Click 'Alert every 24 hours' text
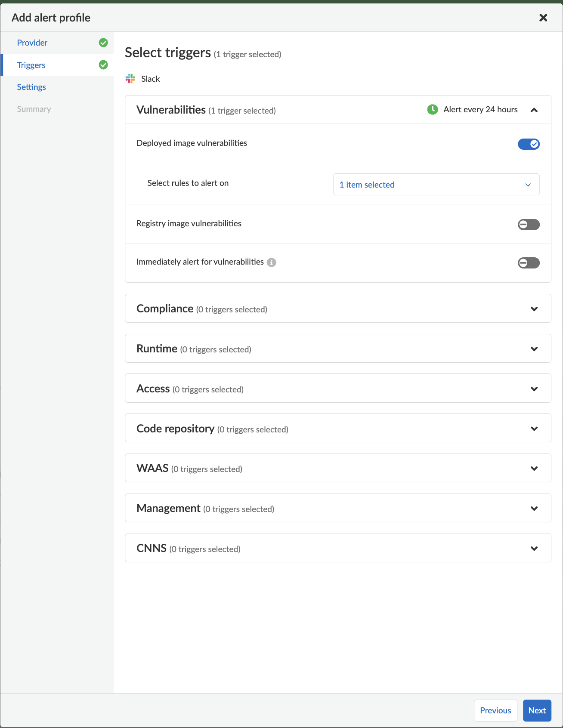This screenshot has height=728, width=563. (x=480, y=109)
